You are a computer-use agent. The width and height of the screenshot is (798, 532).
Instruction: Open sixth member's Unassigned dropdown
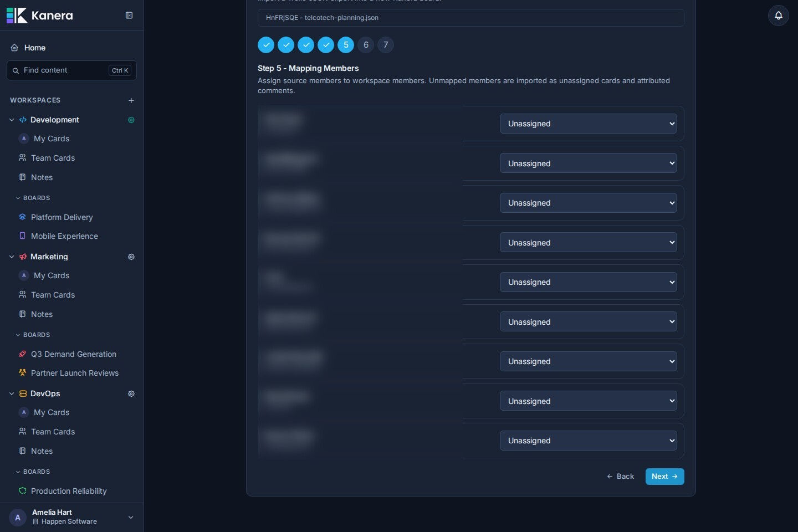588,322
